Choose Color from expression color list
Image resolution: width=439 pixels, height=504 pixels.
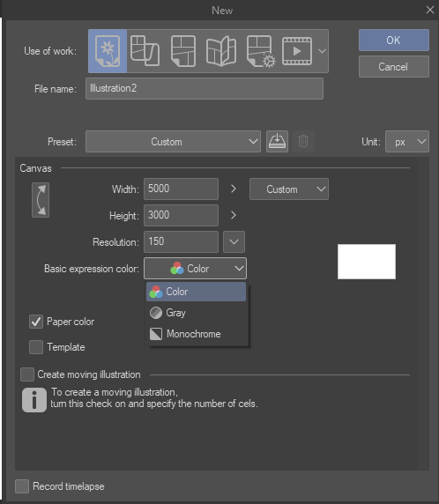tap(196, 292)
